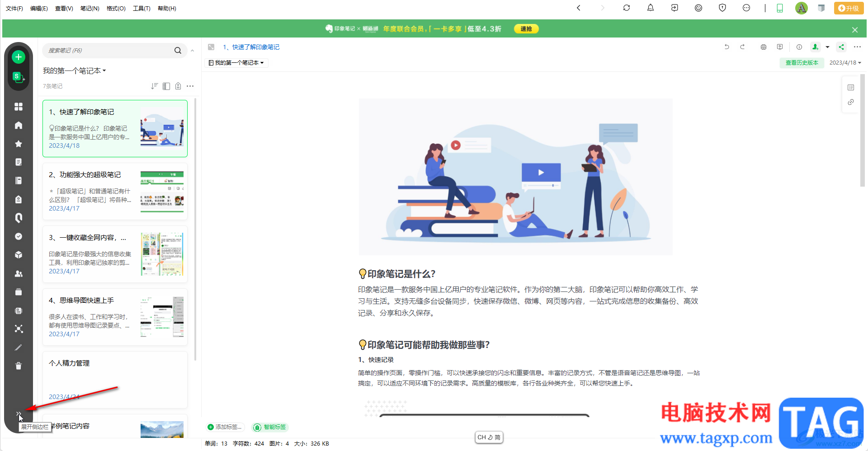Open the home icon in the sidebar
The height and width of the screenshot is (451, 868).
click(x=19, y=125)
